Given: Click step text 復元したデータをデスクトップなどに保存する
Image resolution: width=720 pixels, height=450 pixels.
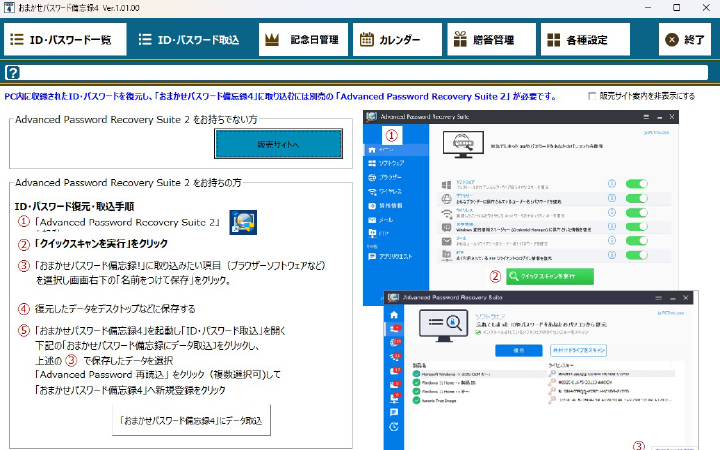Looking at the screenshot, I should click(115, 309).
